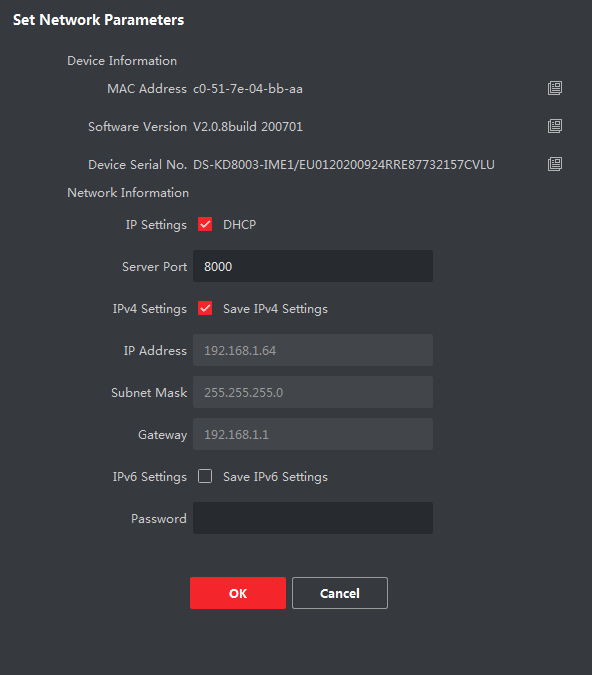Image resolution: width=592 pixels, height=675 pixels.
Task: Focus the Server Port field showing 8000
Action: tap(313, 266)
